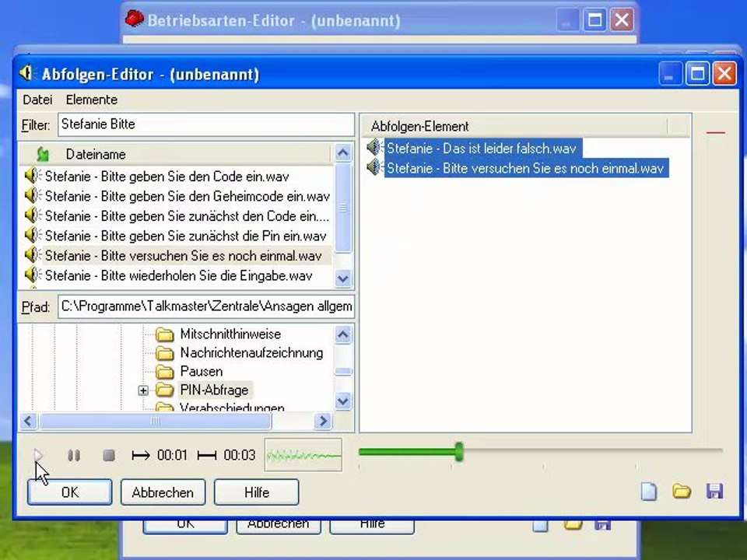Viewport: 747px width, 560px height.
Task: Click the folder tree horizontal scrollbar thumb
Action: tap(156, 421)
